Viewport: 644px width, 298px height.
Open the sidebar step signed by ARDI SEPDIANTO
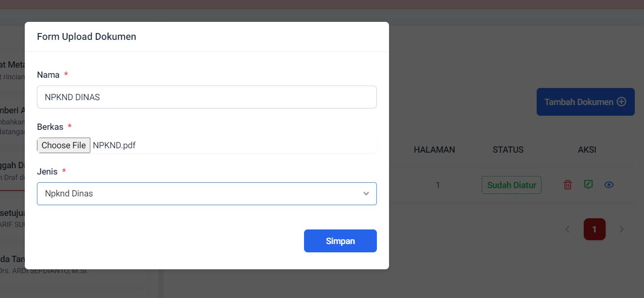point(12,264)
